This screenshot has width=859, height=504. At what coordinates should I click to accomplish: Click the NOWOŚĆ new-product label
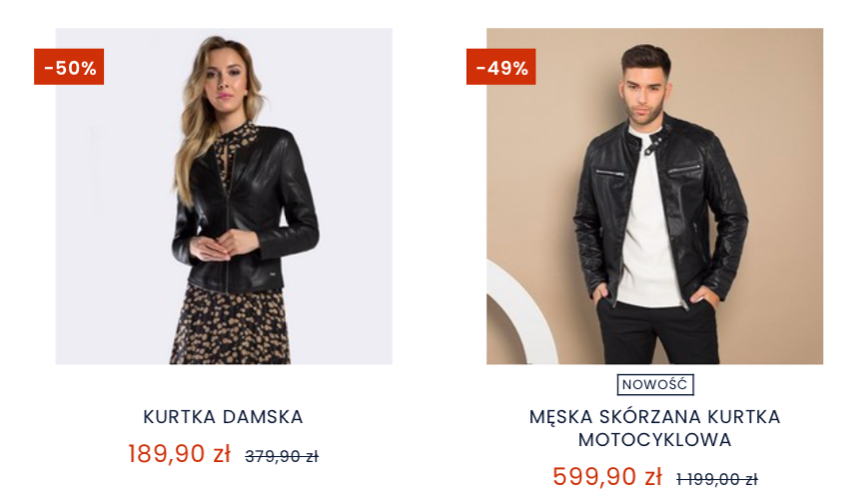click(654, 384)
